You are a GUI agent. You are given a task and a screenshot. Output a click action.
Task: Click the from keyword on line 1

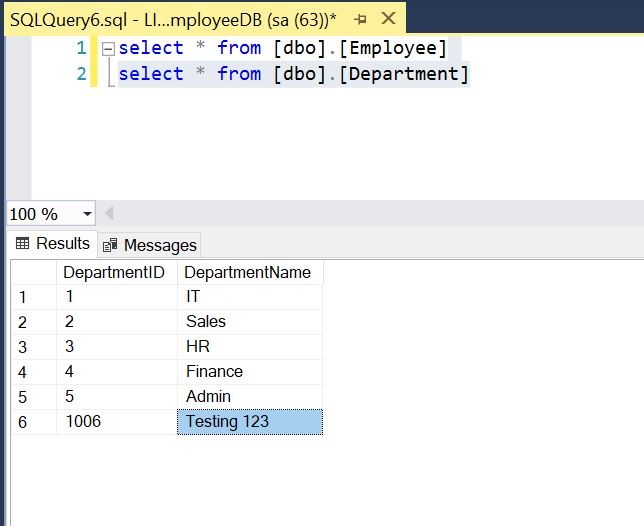point(239,48)
